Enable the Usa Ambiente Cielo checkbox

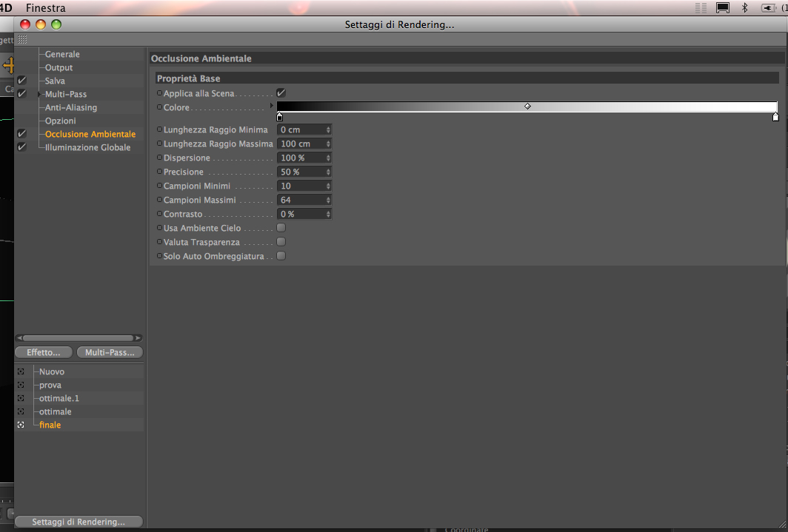point(281,228)
